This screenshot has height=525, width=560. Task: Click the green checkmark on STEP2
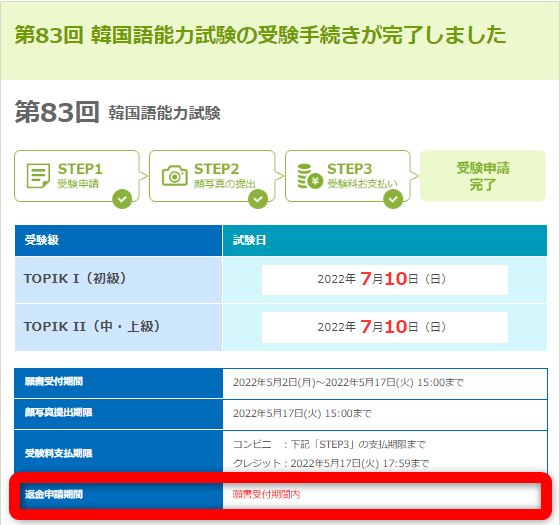click(x=258, y=199)
